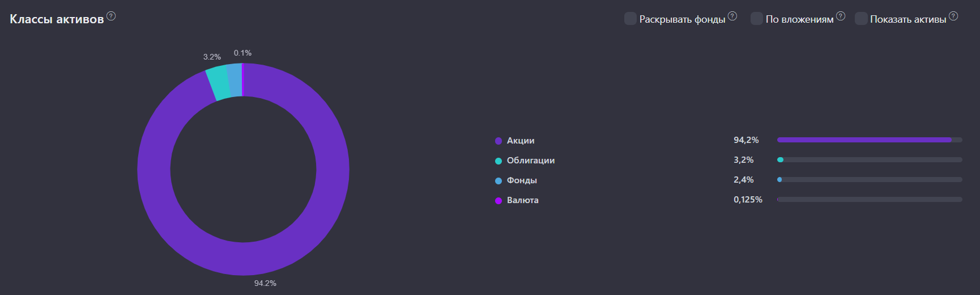Click help icon beside Раскрывать фонды

(732, 16)
